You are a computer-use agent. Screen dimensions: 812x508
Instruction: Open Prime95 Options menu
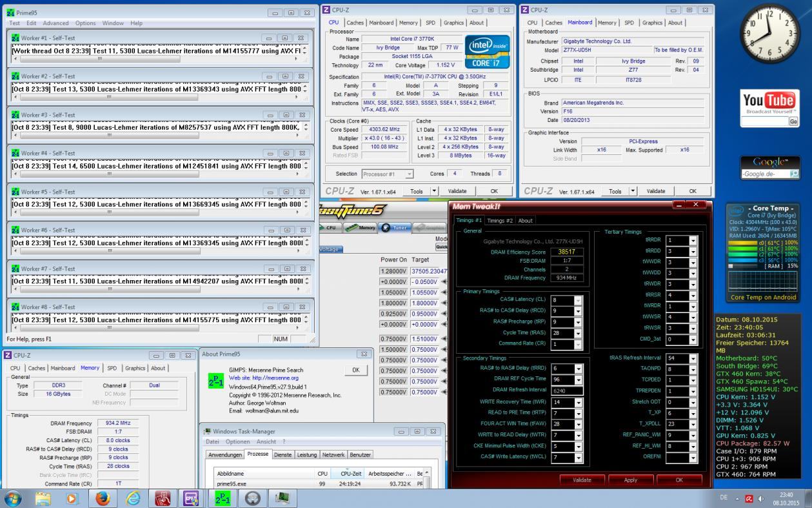(86, 23)
